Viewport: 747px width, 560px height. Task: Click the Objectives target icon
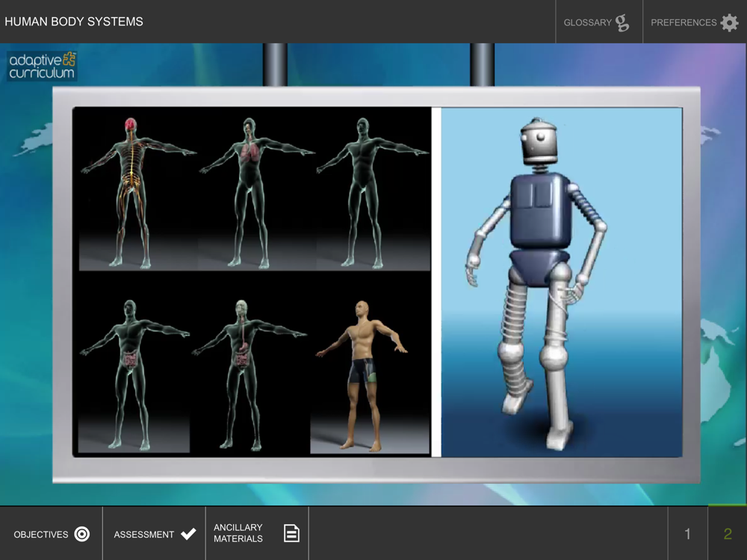(x=82, y=534)
